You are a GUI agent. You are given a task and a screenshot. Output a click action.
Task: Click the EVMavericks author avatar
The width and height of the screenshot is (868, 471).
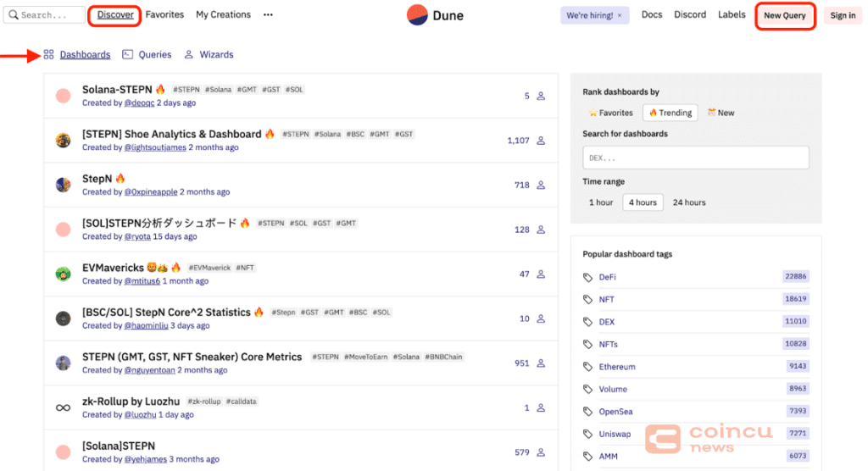pyautogui.click(x=63, y=274)
